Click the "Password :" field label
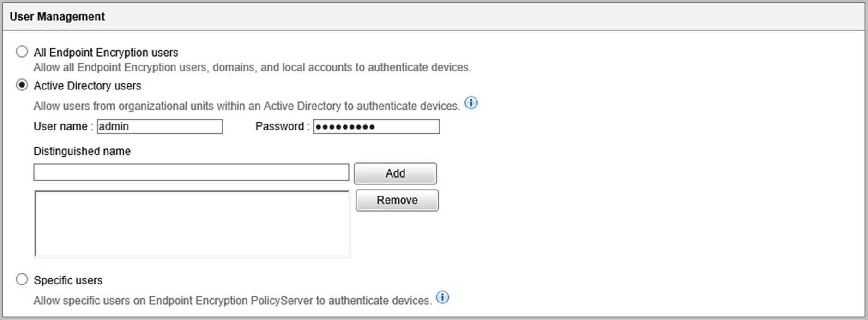The image size is (868, 320). [x=282, y=127]
